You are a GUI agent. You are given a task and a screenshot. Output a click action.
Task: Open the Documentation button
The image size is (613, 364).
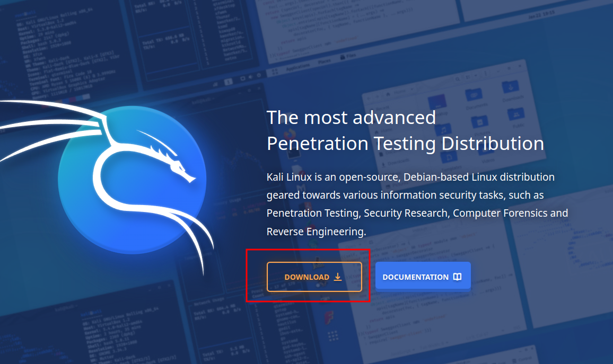tap(423, 277)
